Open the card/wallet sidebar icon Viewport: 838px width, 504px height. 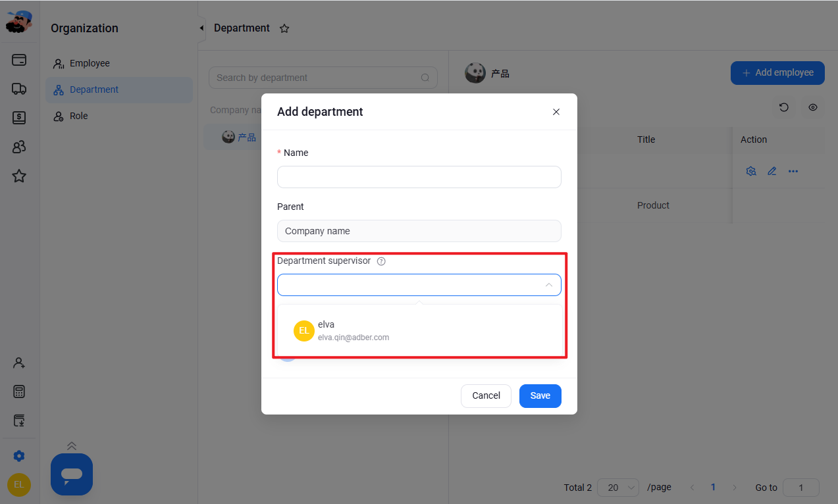19,60
